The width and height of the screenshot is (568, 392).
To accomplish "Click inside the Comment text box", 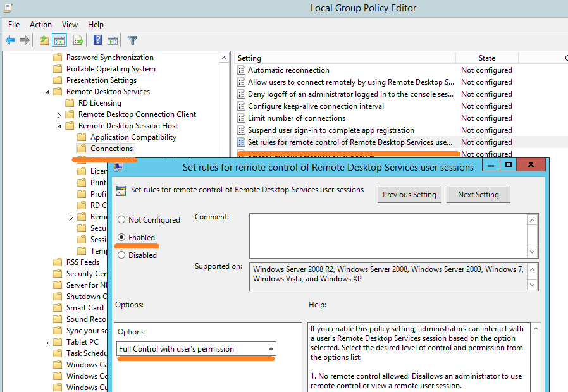I will (x=387, y=235).
